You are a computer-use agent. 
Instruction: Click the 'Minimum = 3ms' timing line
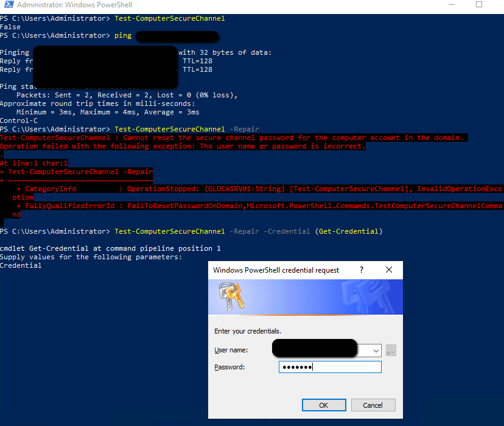click(x=108, y=112)
